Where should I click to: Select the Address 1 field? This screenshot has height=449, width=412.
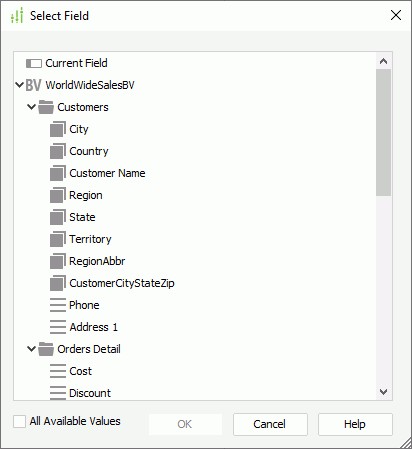point(94,327)
